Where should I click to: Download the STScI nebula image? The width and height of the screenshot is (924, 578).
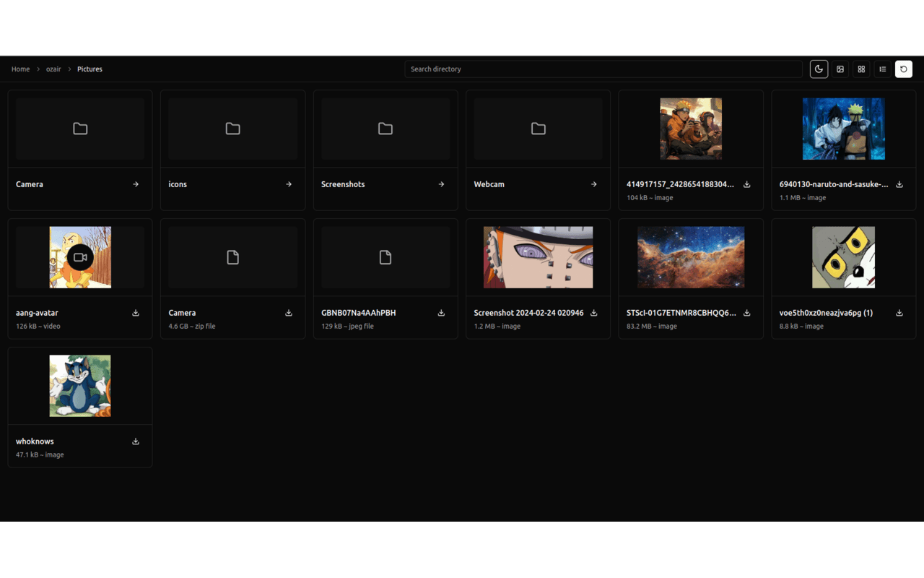tap(746, 313)
